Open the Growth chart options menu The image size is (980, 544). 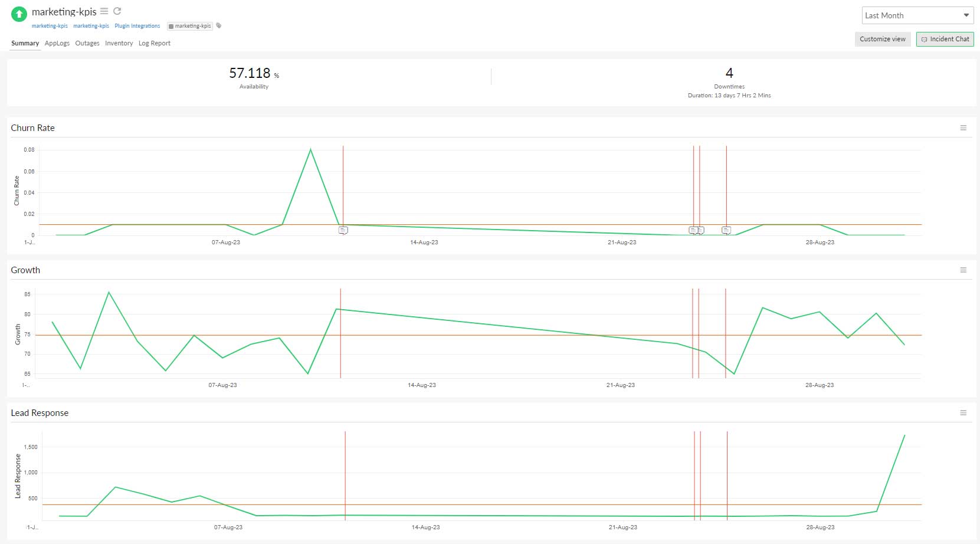(x=963, y=270)
